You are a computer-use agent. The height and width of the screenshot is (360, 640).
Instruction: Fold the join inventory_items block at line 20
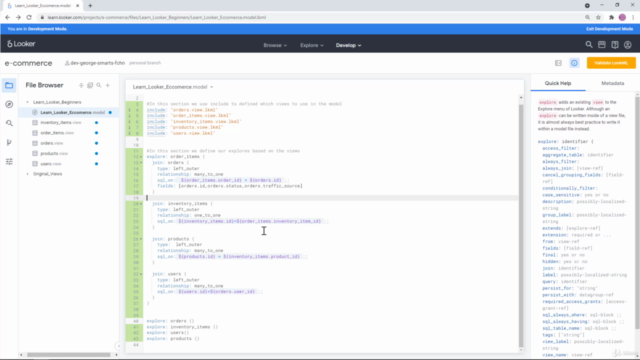[141, 204]
